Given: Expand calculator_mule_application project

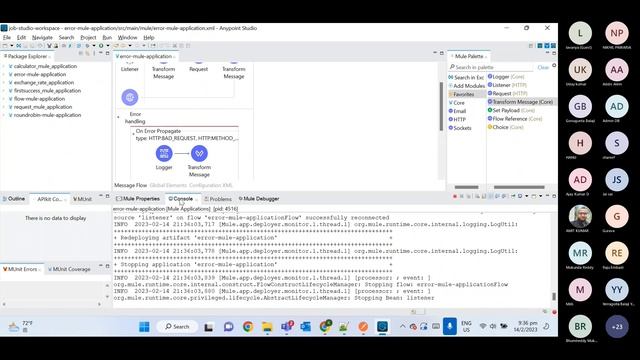Looking at the screenshot, I should point(4,66).
